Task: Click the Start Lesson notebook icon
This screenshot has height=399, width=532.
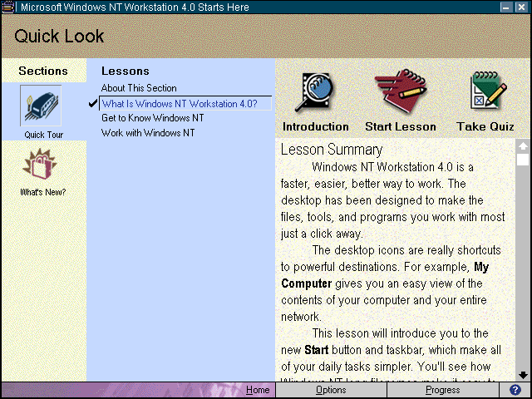Action: [x=401, y=91]
